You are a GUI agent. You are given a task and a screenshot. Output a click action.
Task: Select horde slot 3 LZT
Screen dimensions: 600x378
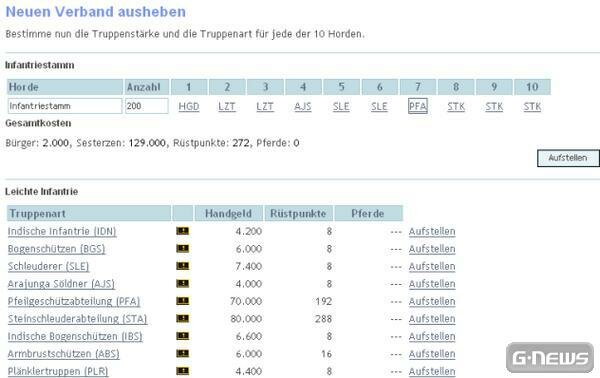tap(265, 106)
